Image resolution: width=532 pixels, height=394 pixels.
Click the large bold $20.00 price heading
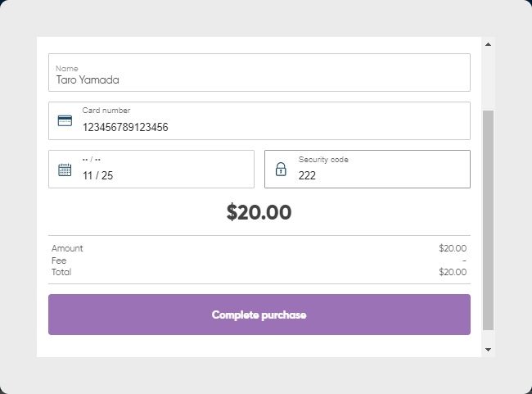click(259, 212)
